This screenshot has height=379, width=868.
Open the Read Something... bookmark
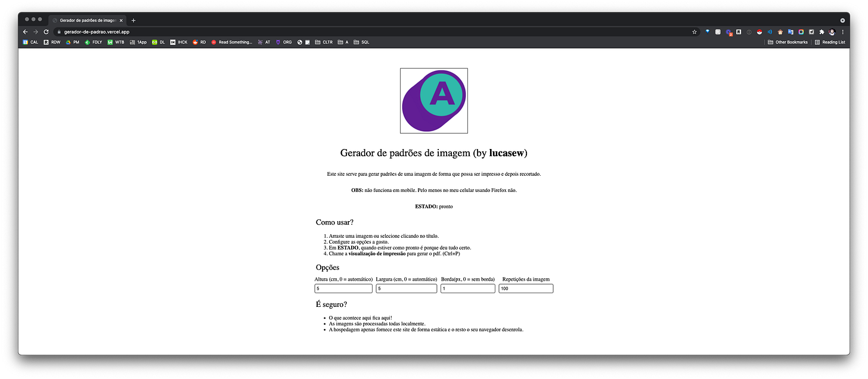tap(232, 42)
